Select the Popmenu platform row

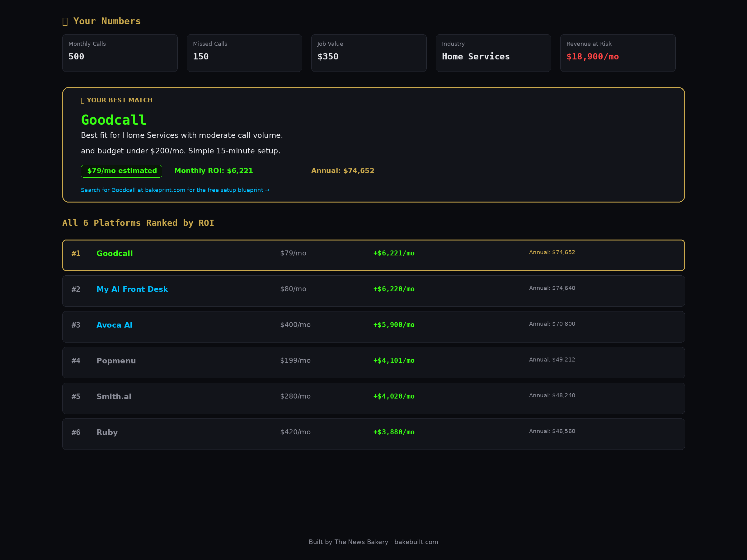click(374, 362)
